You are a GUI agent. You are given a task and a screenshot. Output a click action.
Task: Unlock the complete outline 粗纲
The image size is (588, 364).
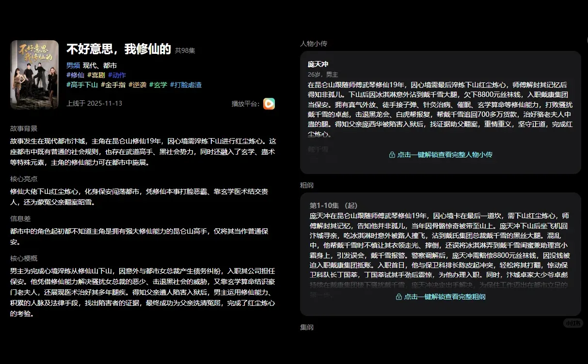pyautogui.click(x=442, y=297)
